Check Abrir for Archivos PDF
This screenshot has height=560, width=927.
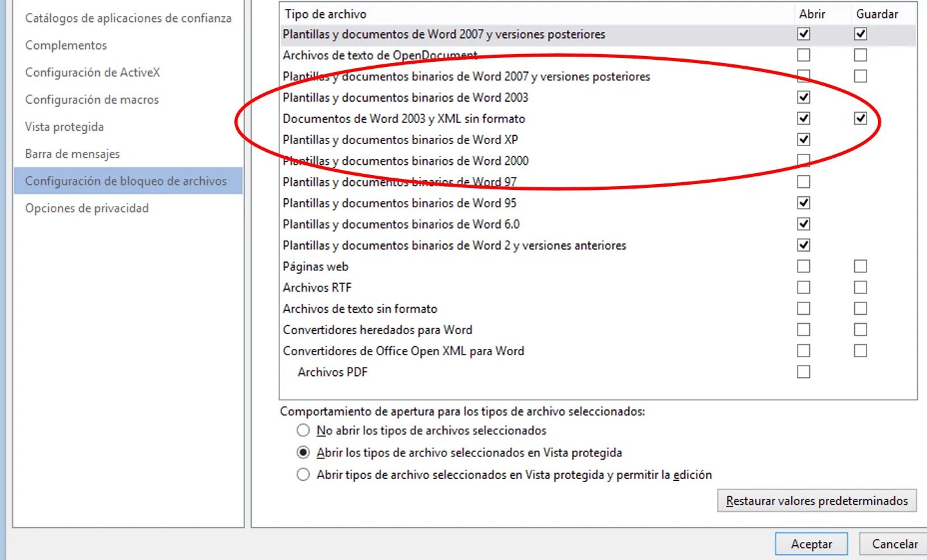[x=803, y=372]
